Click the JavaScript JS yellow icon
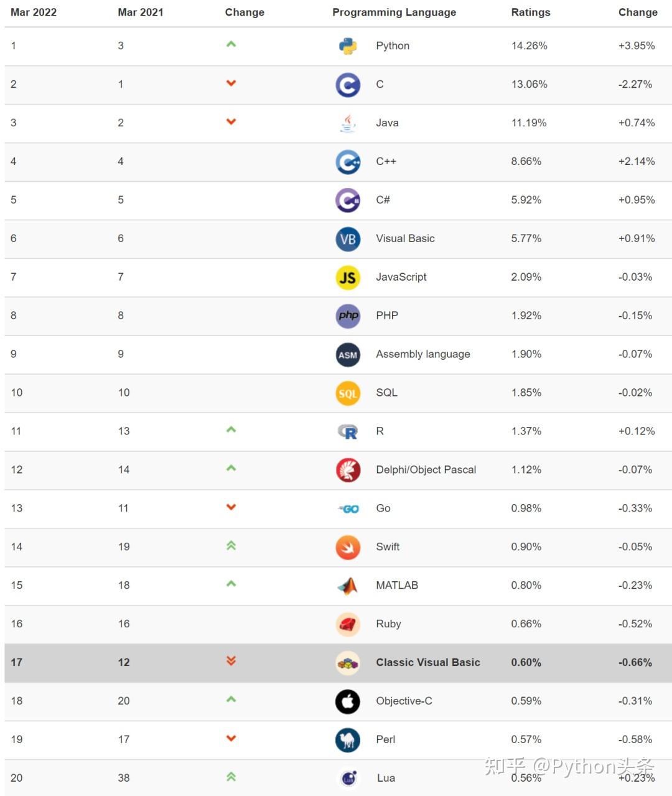This screenshot has height=796, width=672. [348, 278]
